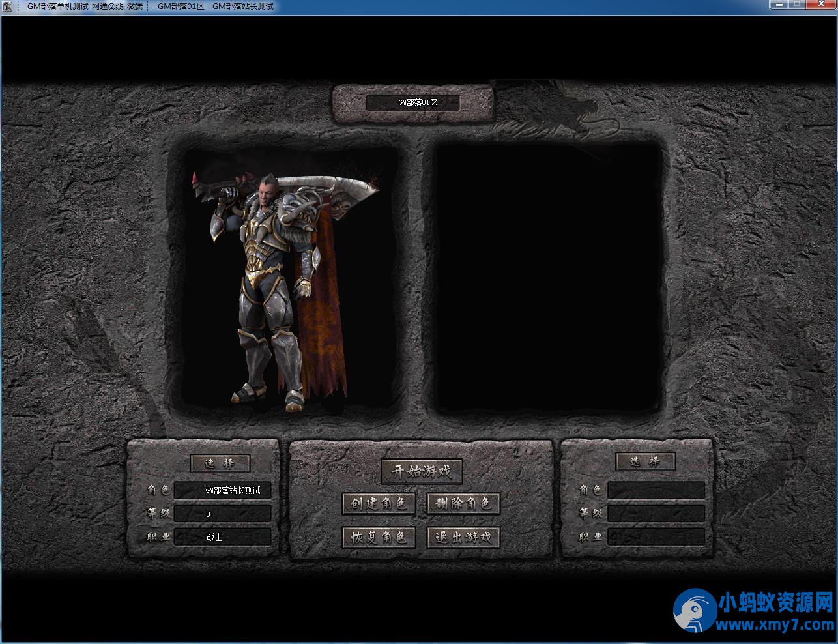Minimize the game window

coord(780,5)
